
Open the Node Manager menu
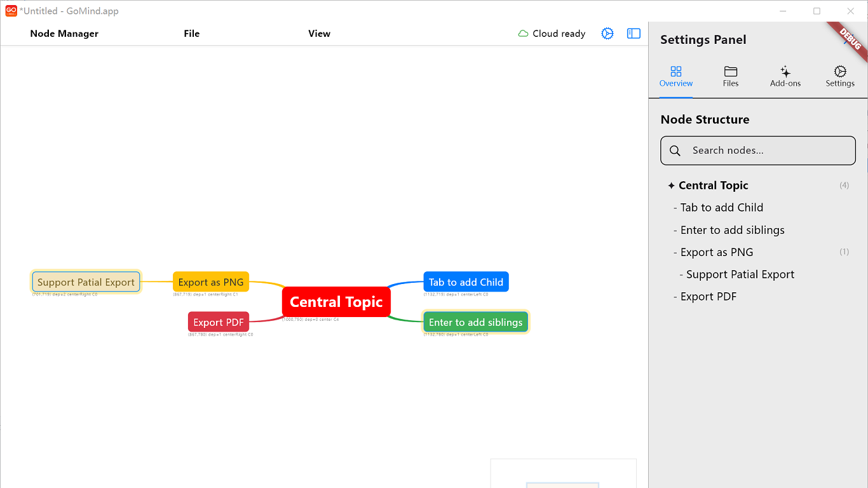pos(64,33)
